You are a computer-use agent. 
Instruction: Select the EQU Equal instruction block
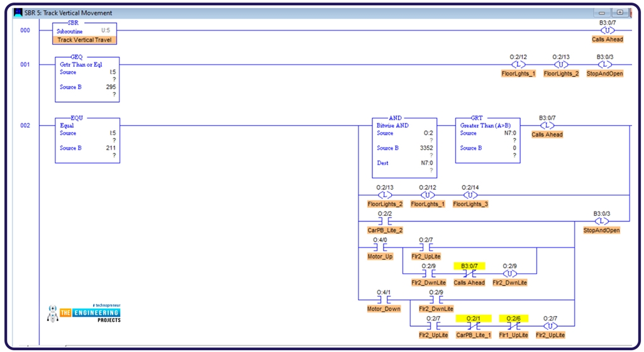pos(87,140)
